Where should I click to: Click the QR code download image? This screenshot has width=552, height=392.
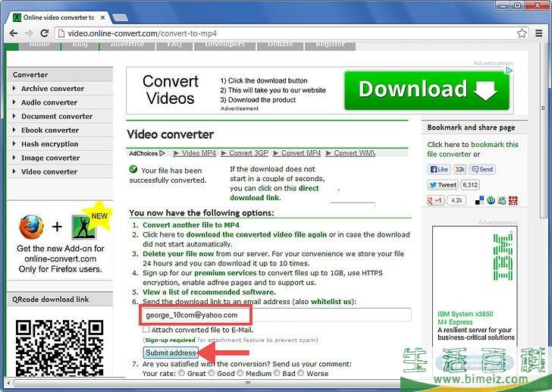59,348
